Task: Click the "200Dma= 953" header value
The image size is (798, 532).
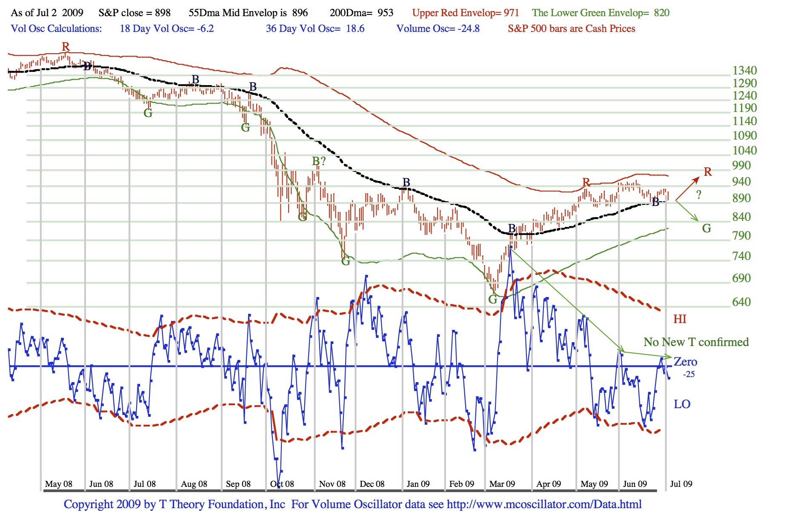Action: tap(361, 13)
